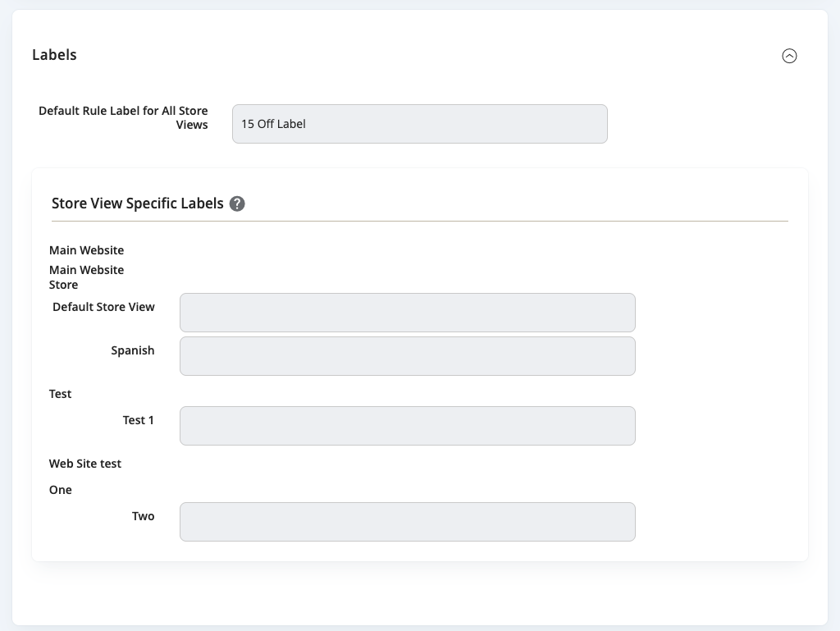Click the One store group text
The image size is (840, 631).
pos(61,490)
